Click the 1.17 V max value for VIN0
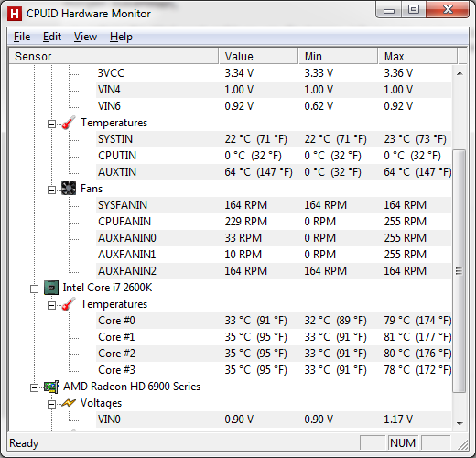This screenshot has height=458, width=476. 398,420
